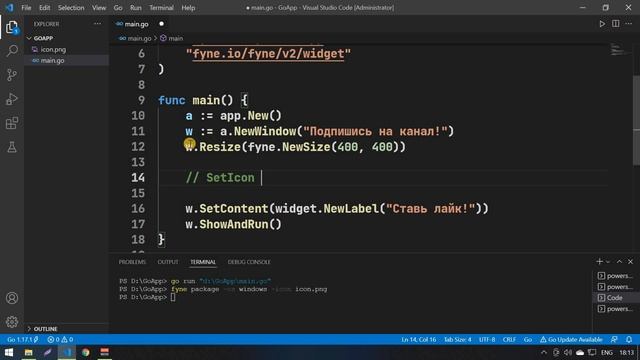Add a new terminal with plus icon

coord(599,262)
